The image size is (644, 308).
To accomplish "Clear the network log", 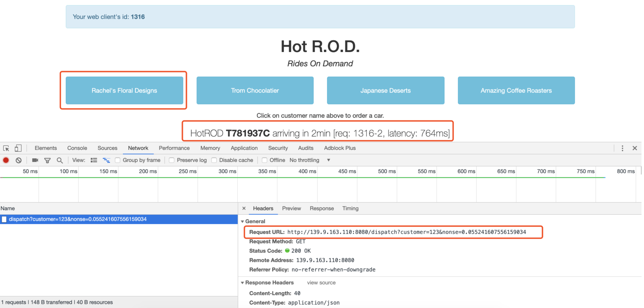I will pos(19,160).
